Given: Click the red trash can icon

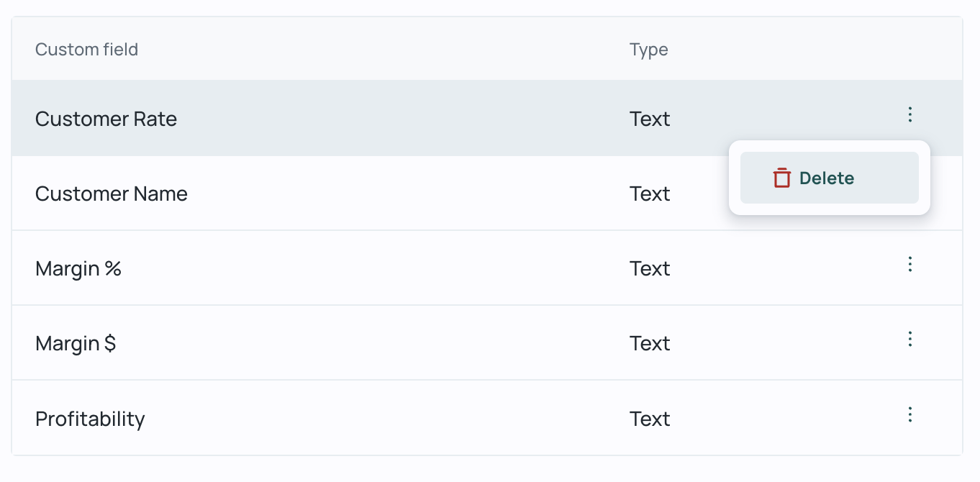Looking at the screenshot, I should (x=782, y=178).
